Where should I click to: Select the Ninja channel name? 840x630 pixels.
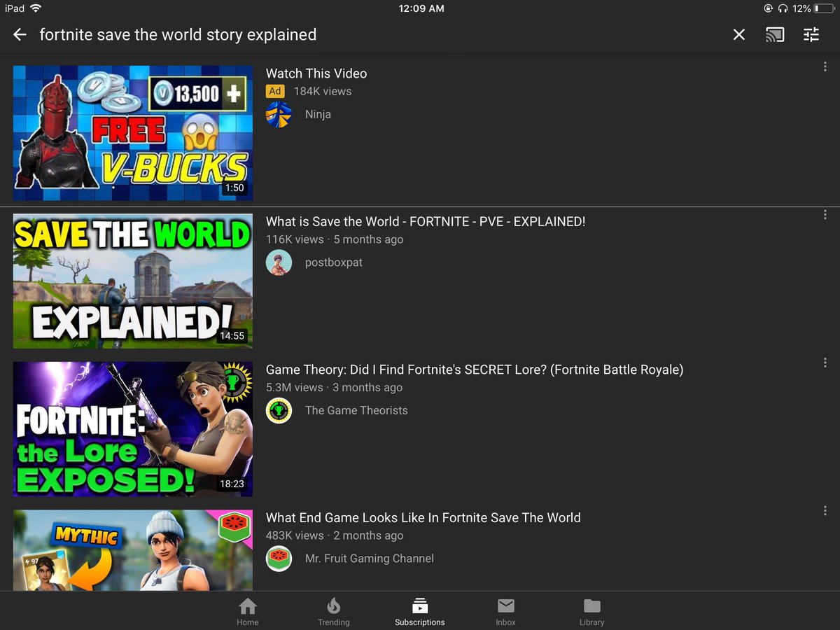pos(318,114)
